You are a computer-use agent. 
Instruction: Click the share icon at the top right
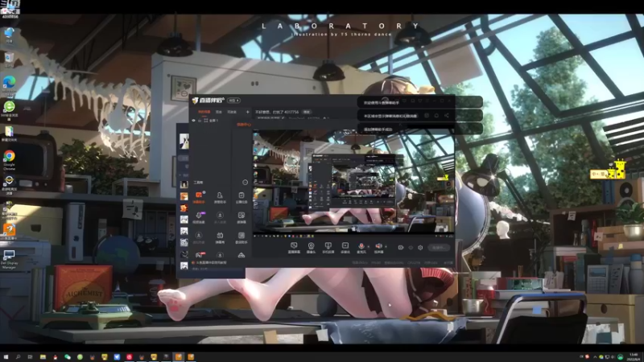click(447, 116)
